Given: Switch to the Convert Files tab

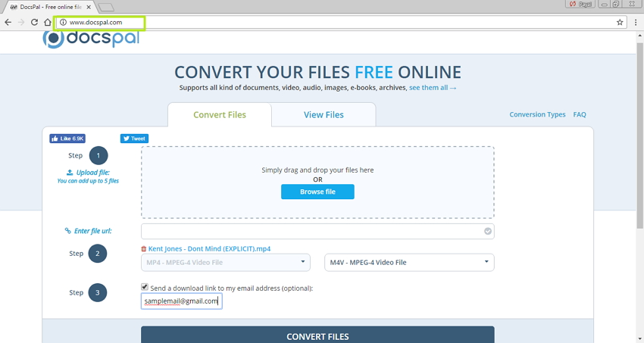Looking at the screenshot, I should tap(220, 115).
